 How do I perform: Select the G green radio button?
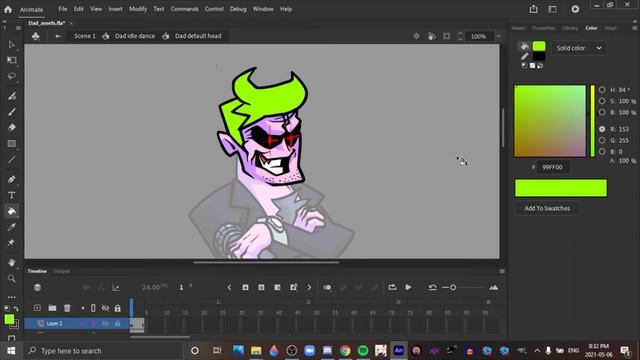point(602,140)
